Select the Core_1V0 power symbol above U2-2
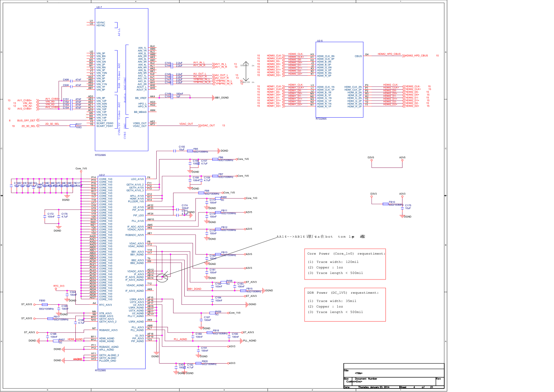 (x=81, y=171)
